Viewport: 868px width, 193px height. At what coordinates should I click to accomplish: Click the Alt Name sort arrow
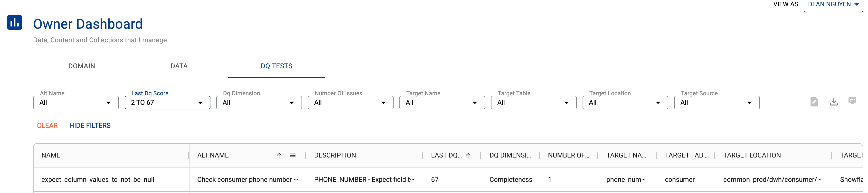tap(279, 155)
